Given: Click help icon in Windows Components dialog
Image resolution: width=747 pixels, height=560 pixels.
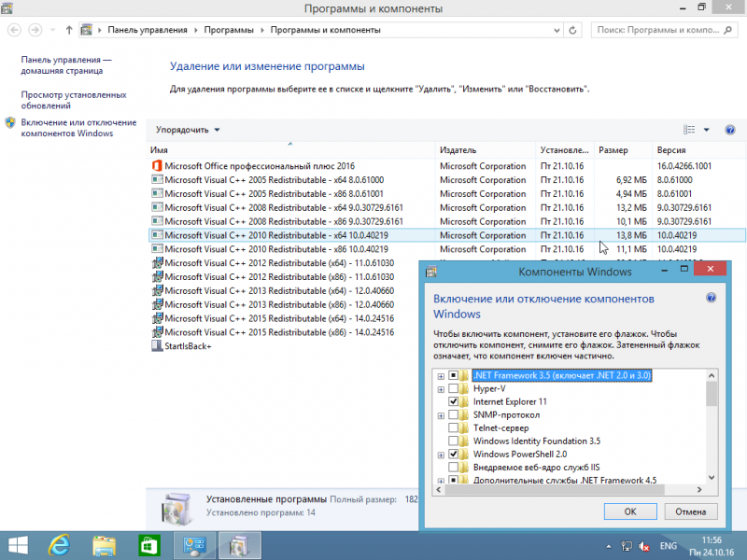Looking at the screenshot, I should pos(711,298).
